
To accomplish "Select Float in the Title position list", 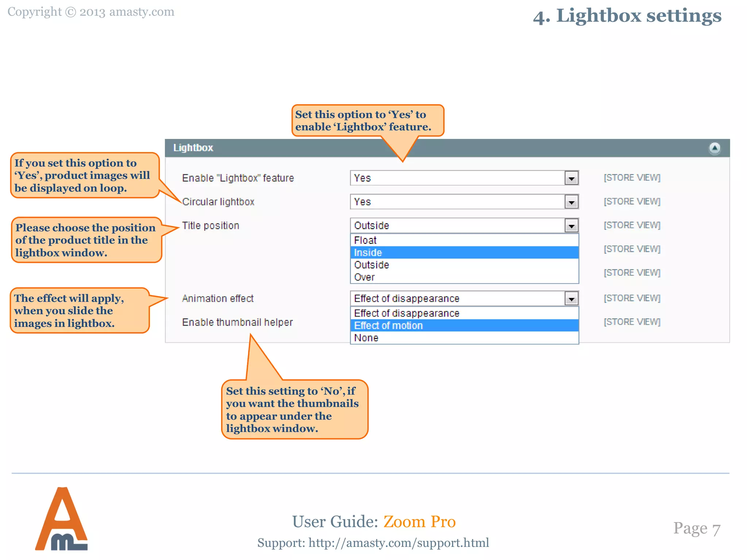I will click(464, 240).
